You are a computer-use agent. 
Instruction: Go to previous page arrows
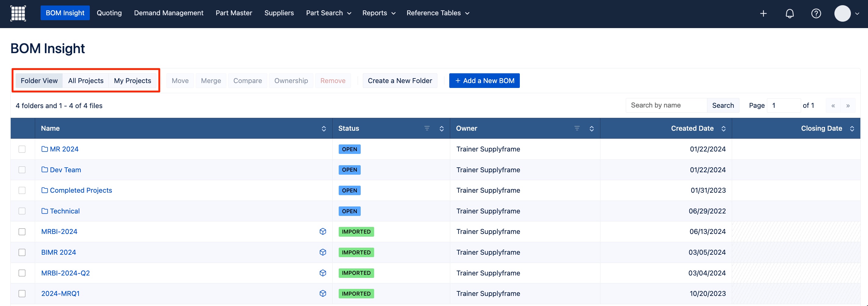click(833, 105)
